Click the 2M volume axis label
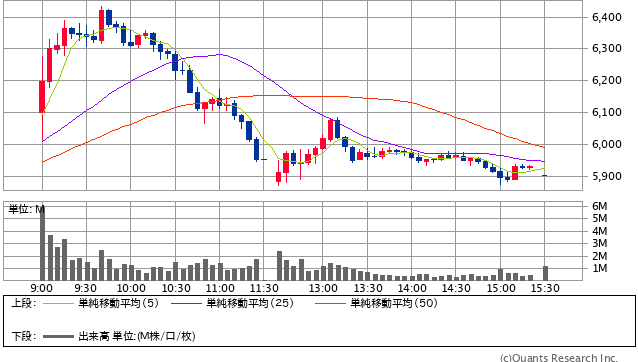This screenshot has height=362, width=638. 600,256
